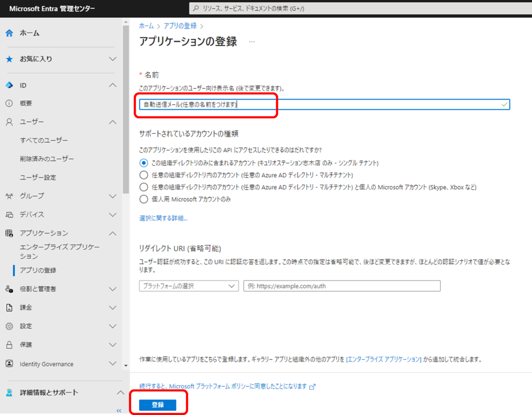
Task: Click the ID diamond icon
Action: click(x=9, y=85)
